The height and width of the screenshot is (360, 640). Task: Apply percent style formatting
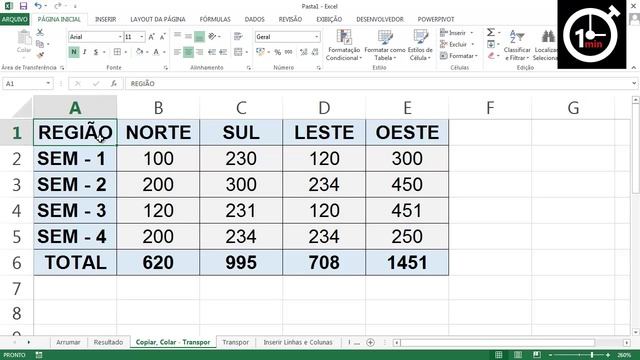pyautogui.click(x=278, y=52)
